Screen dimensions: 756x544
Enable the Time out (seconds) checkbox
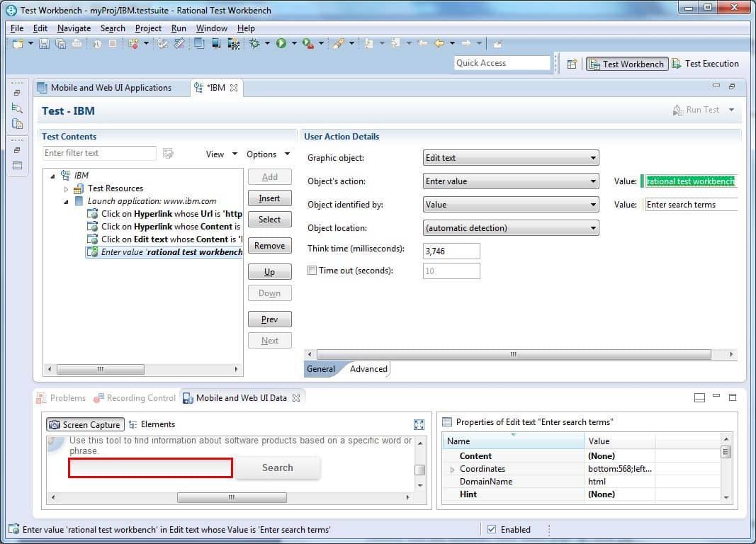coord(312,271)
